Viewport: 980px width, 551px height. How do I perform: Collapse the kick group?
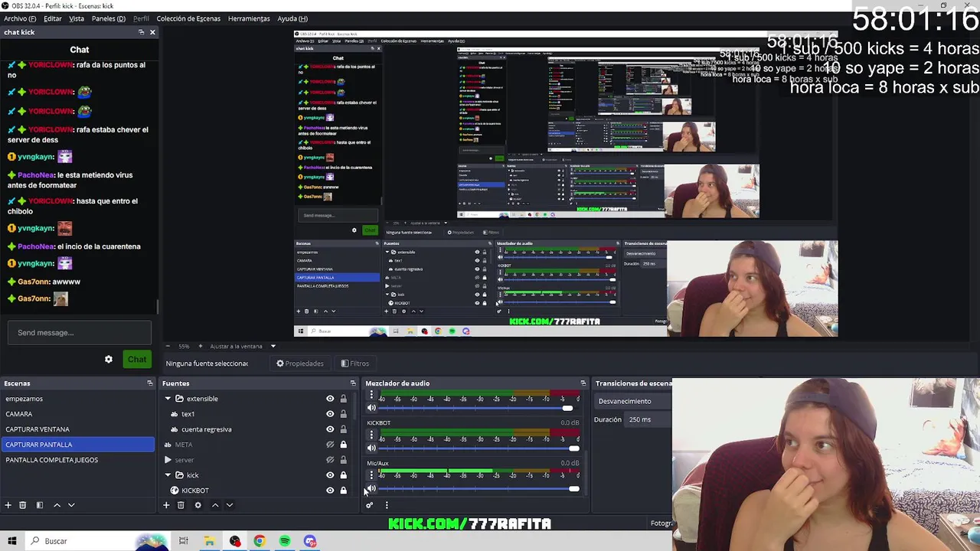tap(168, 475)
